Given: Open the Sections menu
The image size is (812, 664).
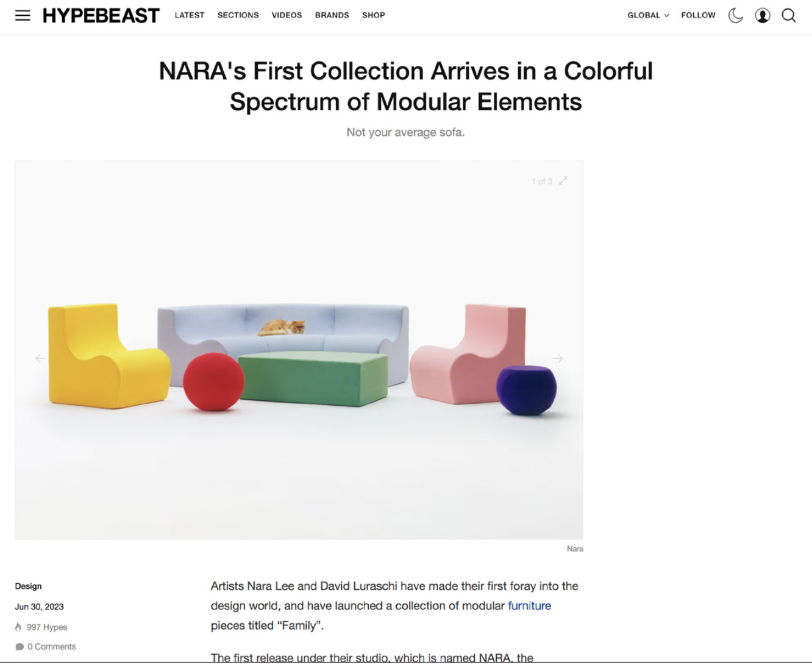Looking at the screenshot, I should tap(238, 15).
